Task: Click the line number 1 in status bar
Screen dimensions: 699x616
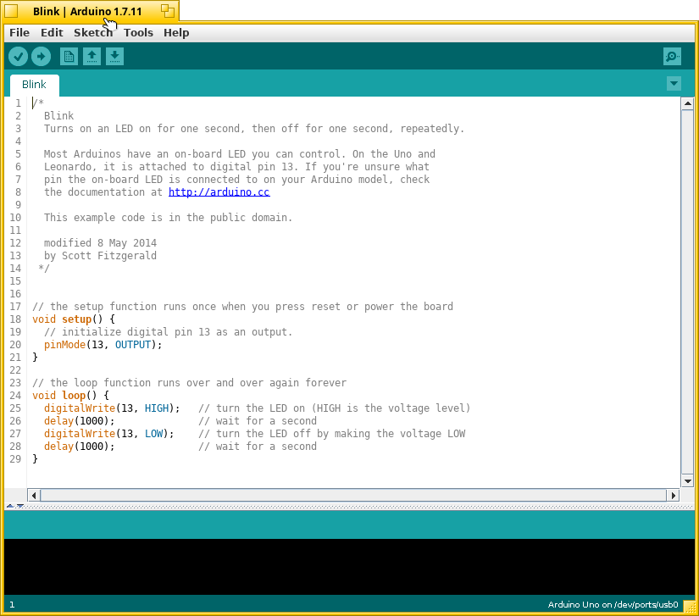Action: tap(12, 605)
